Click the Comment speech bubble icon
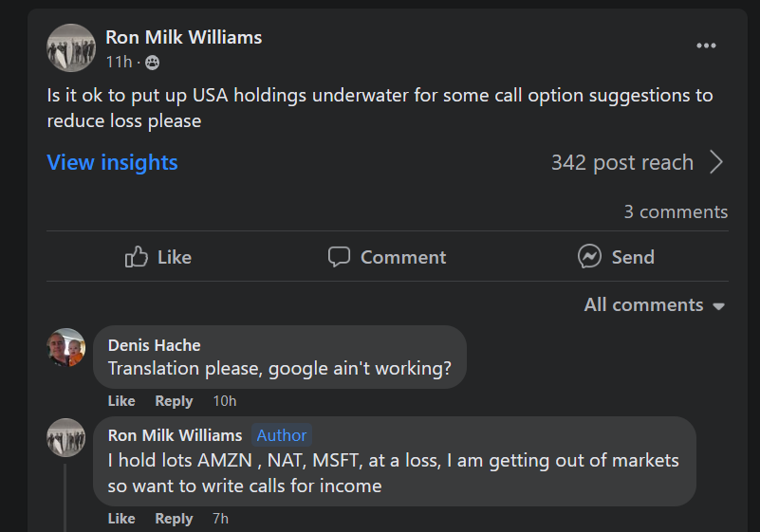The height and width of the screenshot is (532, 760). pos(339,257)
